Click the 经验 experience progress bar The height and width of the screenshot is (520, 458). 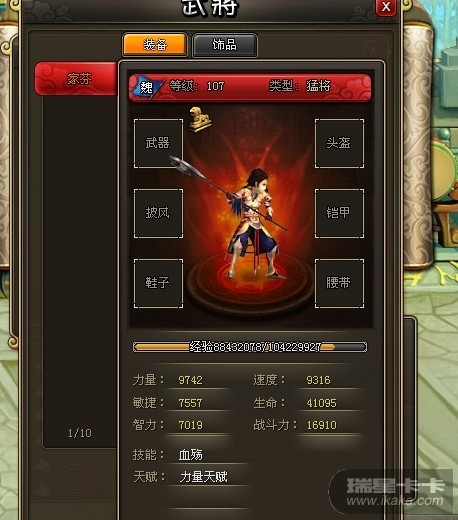click(250, 347)
